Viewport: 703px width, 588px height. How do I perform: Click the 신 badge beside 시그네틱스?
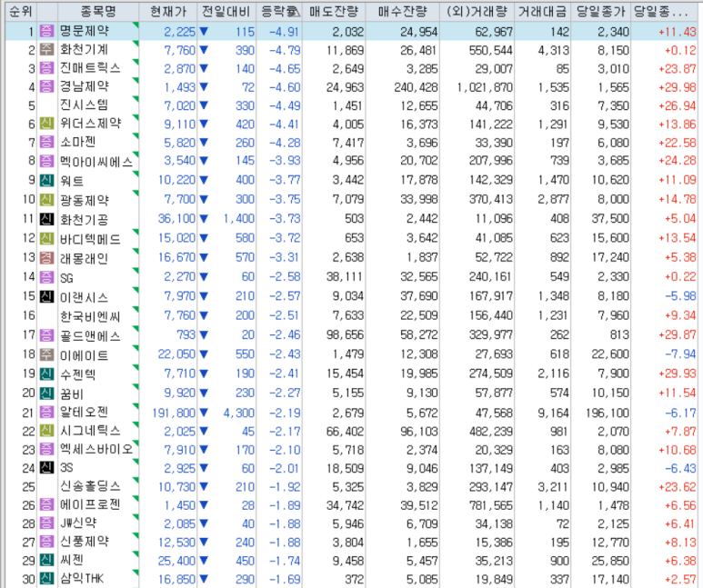tap(46, 431)
